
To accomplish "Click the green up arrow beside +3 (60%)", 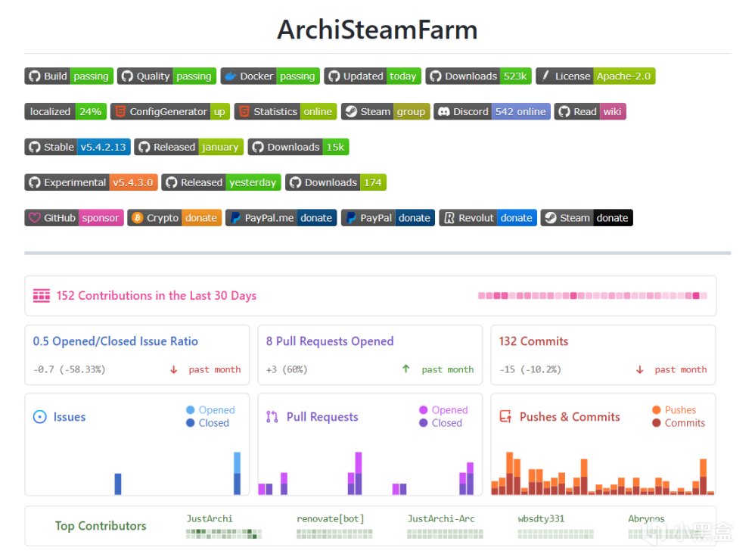I will click(406, 369).
